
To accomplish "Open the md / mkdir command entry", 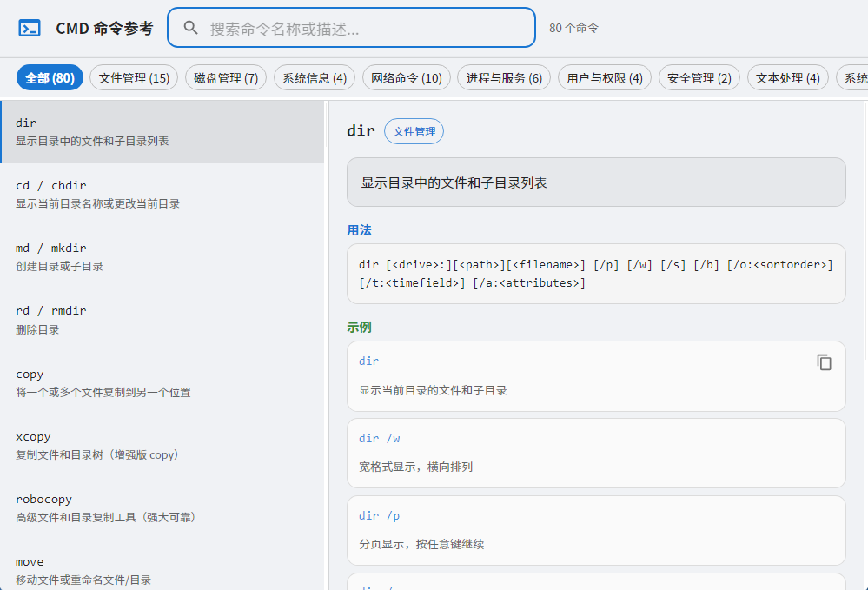I will [162, 257].
